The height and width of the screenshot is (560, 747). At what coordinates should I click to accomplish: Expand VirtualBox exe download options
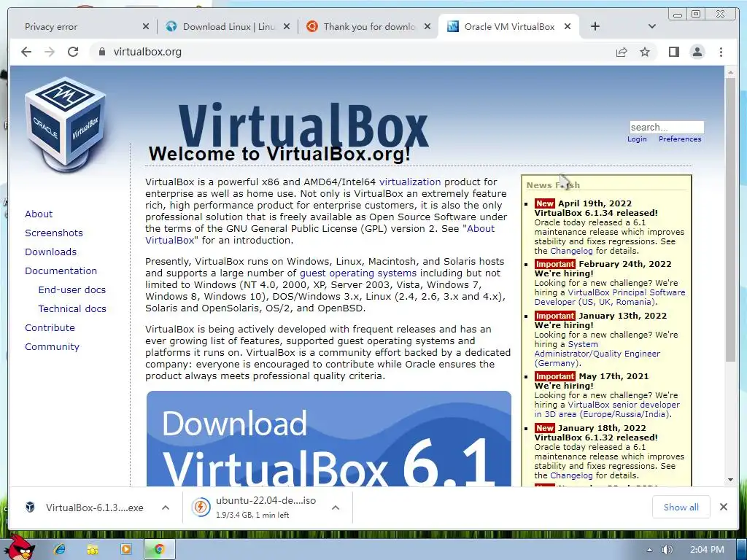166,507
